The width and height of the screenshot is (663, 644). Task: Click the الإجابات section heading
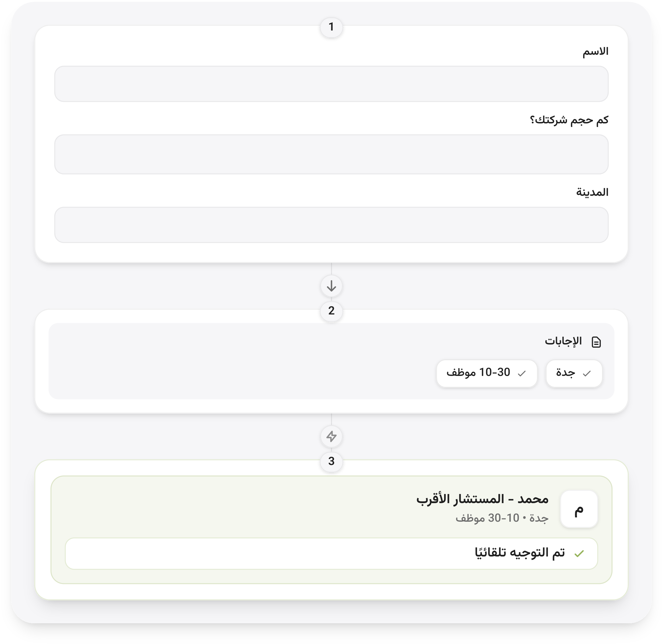tap(563, 341)
